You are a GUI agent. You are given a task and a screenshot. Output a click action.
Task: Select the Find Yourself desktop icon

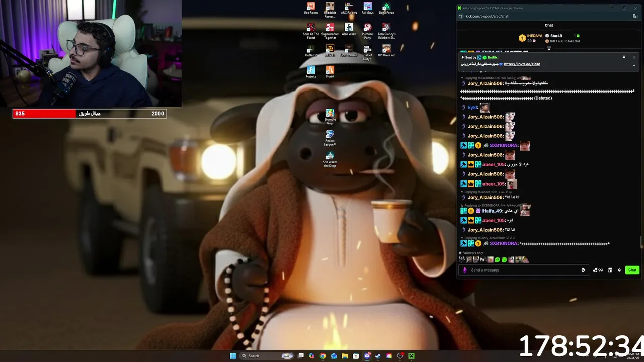[349, 51]
